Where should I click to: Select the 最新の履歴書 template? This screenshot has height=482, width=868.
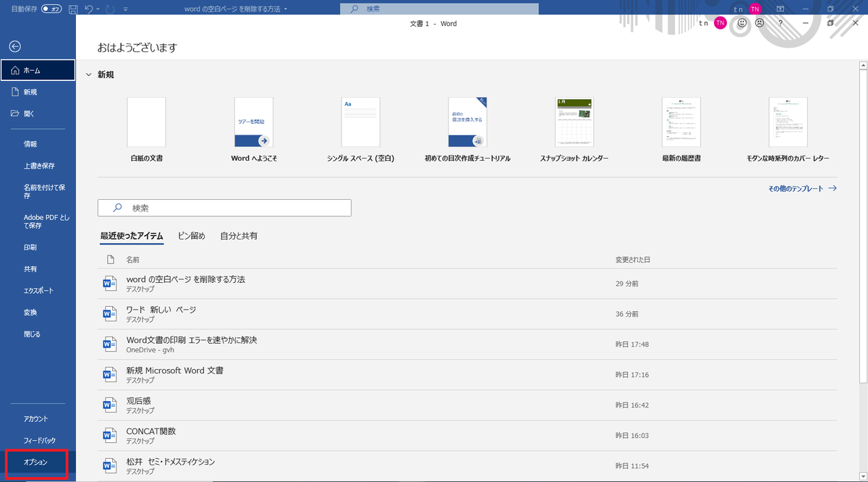tap(681, 122)
